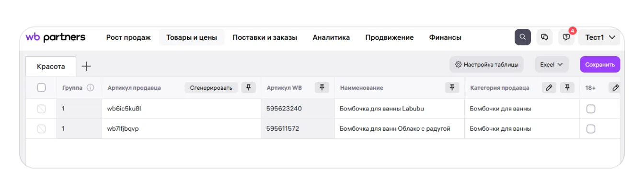Add a new tab with plus icon

86,66
